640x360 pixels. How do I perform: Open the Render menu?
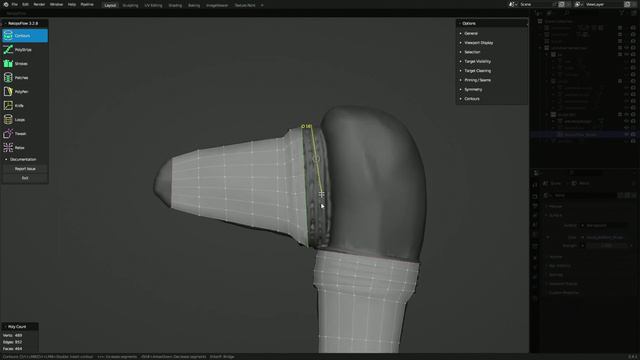tap(39, 4)
